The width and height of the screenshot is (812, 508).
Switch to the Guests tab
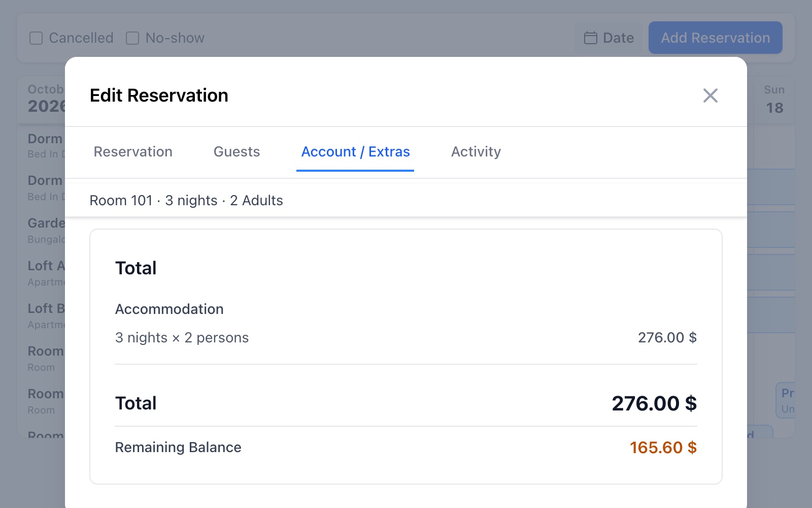point(236,152)
